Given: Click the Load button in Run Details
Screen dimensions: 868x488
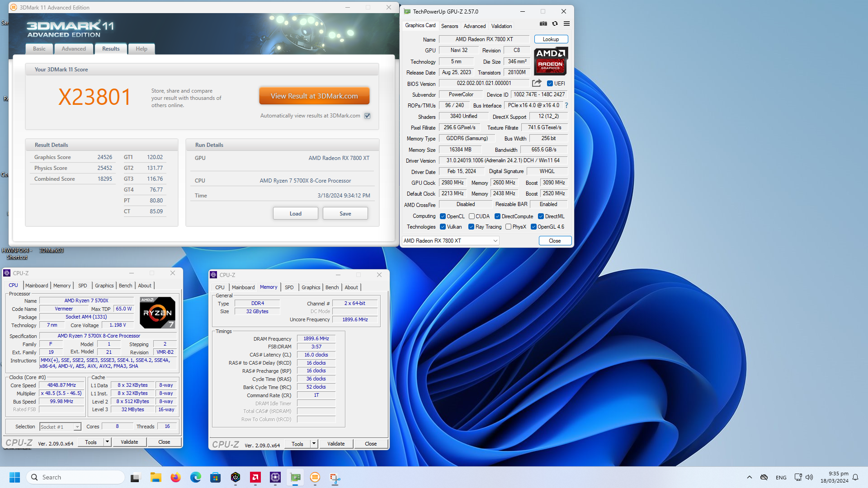Looking at the screenshot, I should 296,214.
